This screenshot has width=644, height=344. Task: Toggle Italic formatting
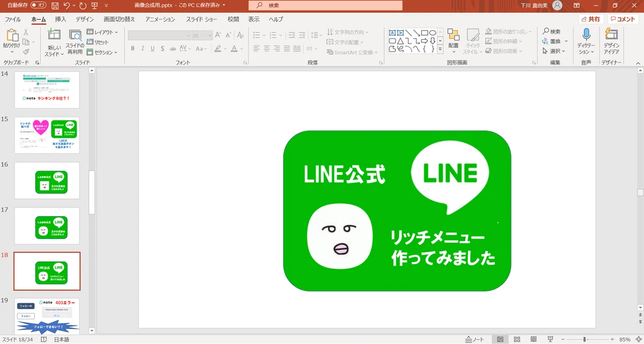143,48
